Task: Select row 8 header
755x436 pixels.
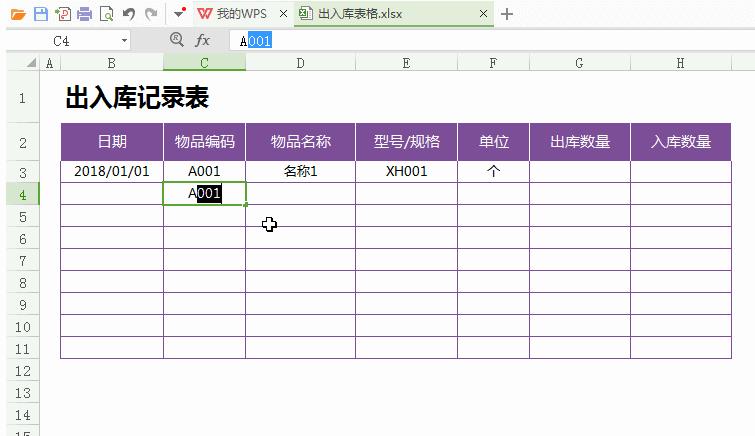Action: click(x=23, y=283)
